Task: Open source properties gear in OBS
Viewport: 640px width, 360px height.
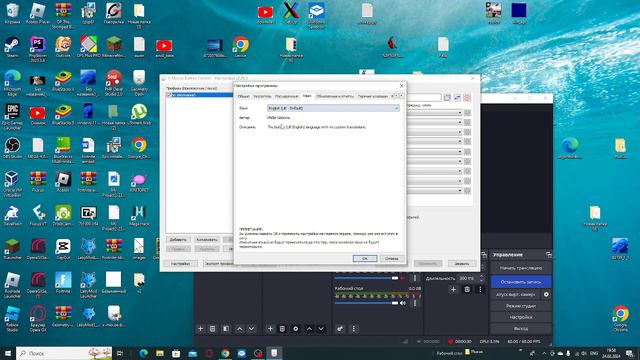Action: coord(296,329)
